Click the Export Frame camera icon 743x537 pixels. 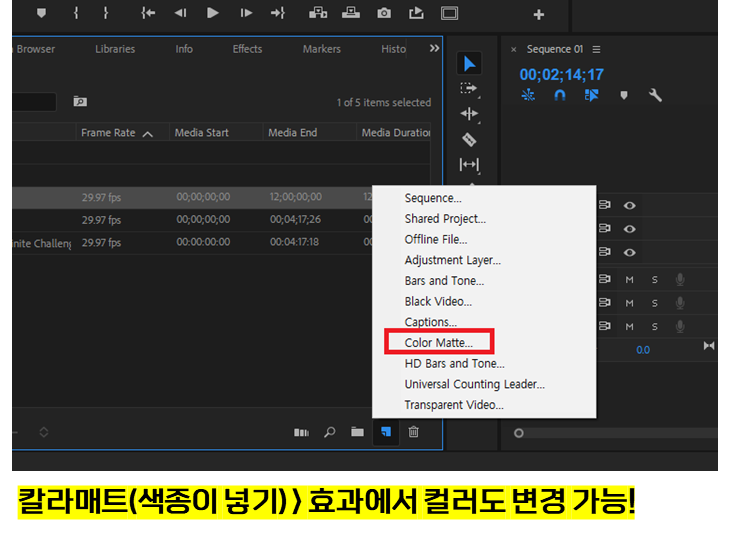[x=384, y=13]
